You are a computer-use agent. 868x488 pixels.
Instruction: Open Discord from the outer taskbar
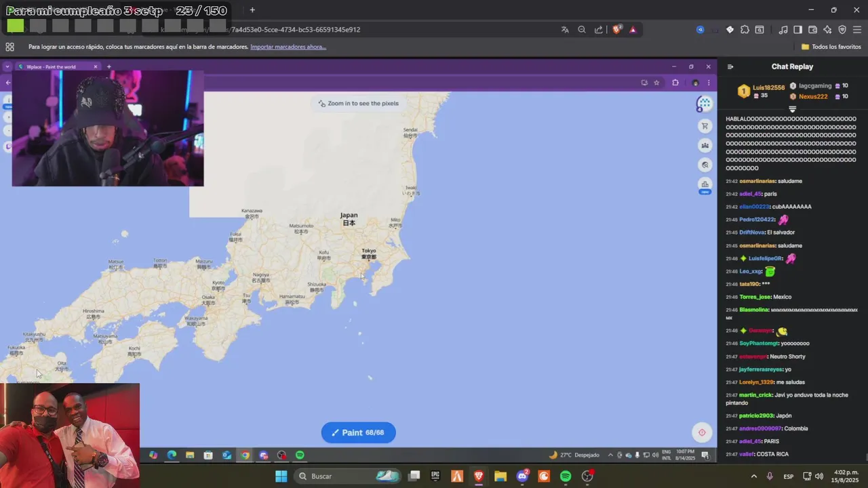522,476
